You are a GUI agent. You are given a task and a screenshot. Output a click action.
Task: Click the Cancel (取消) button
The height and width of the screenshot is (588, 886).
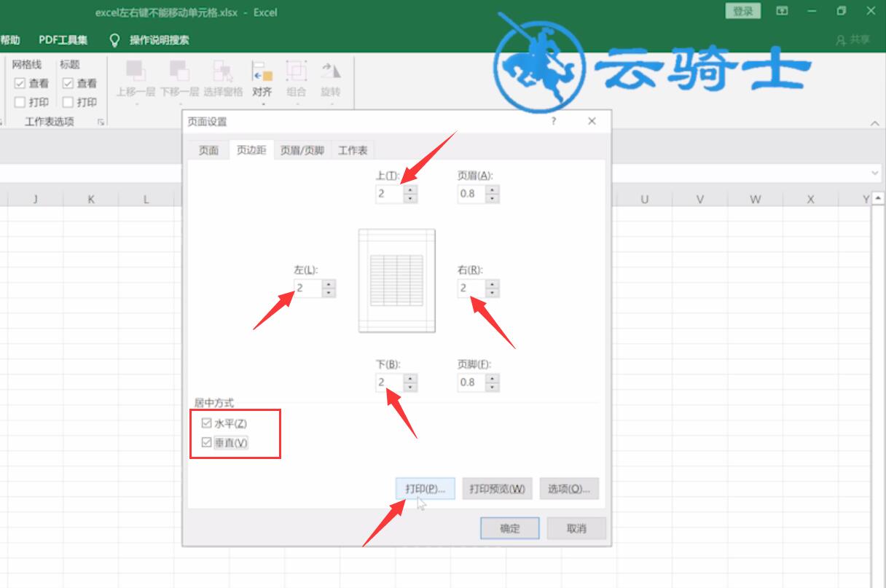coord(576,528)
